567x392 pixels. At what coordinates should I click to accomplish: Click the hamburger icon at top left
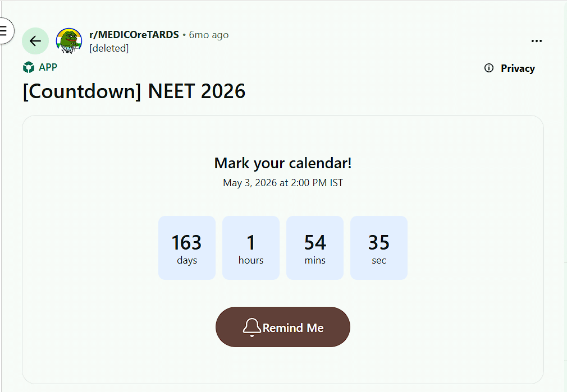tap(3, 30)
